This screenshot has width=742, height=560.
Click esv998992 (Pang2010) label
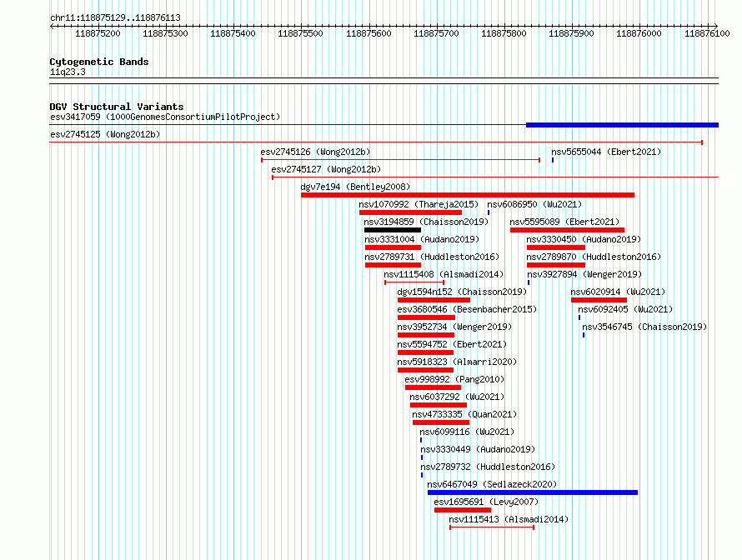[x=454, y=379]
